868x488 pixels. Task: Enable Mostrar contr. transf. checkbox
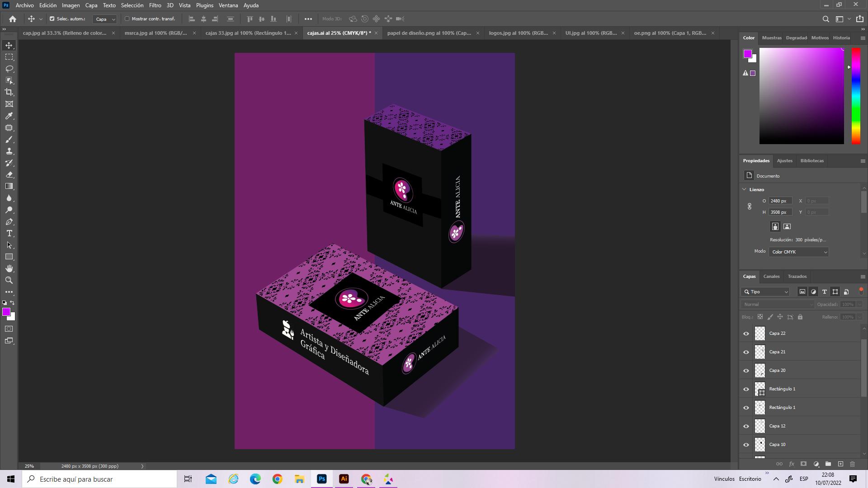(x=127, y=19)
